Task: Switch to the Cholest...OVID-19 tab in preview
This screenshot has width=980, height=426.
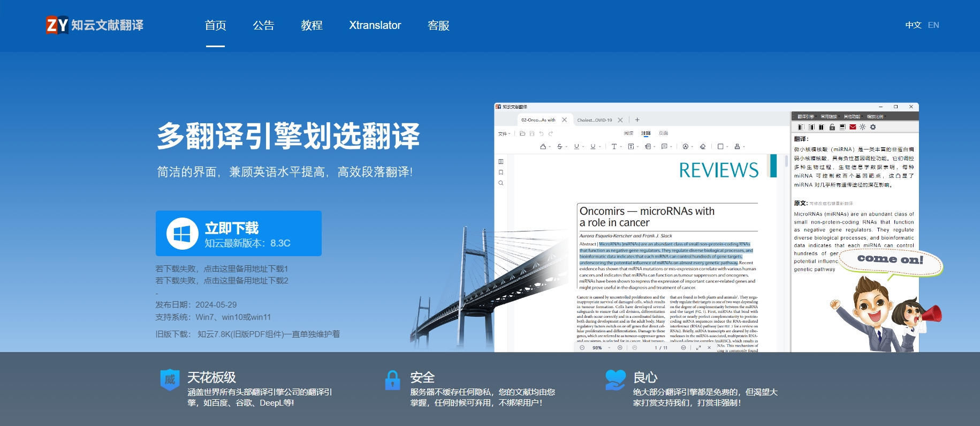Action: coord(594,120)
